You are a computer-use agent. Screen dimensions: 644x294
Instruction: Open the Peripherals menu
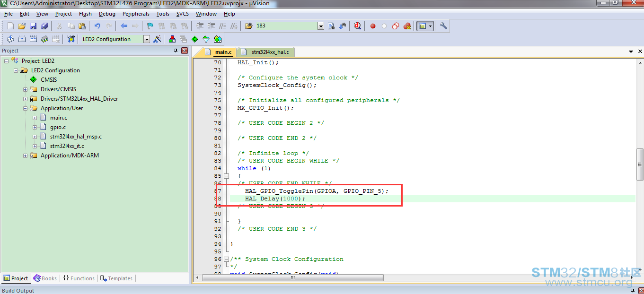[136, 14]
